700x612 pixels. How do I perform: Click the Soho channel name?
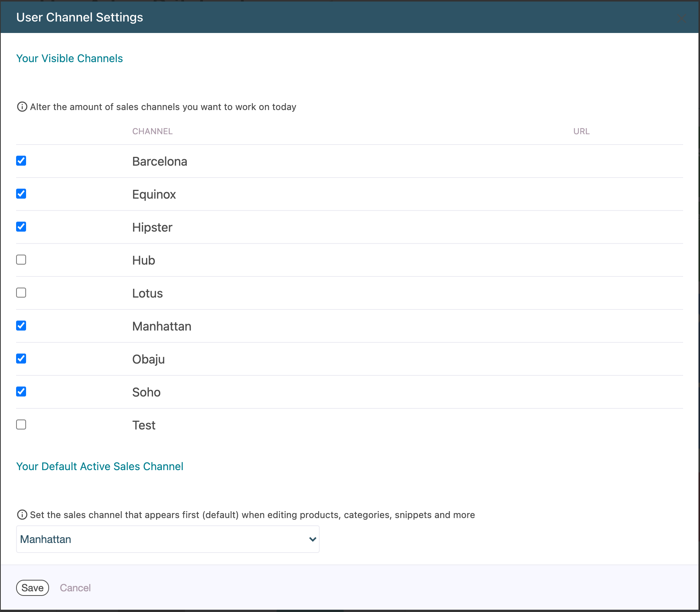pyautogui.click(x=146, y=392)
